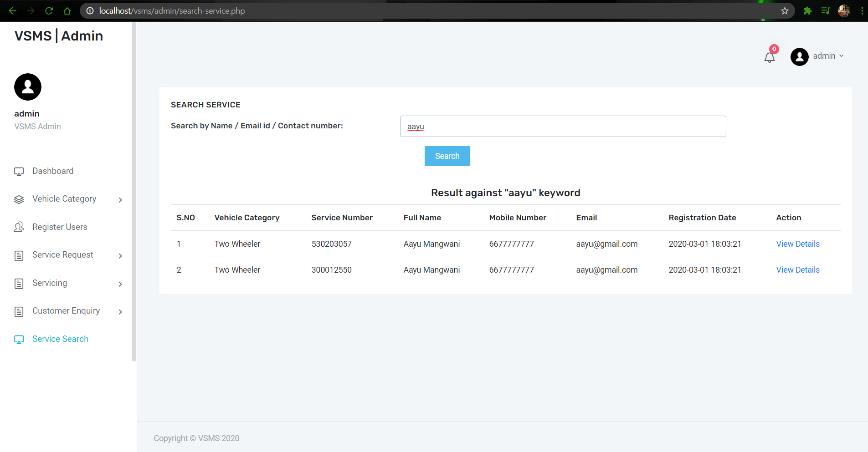The image size is (868, 452).
Task: Click the admin profile avatar icon
Action: pyautogui.click(x=799, y=57)
